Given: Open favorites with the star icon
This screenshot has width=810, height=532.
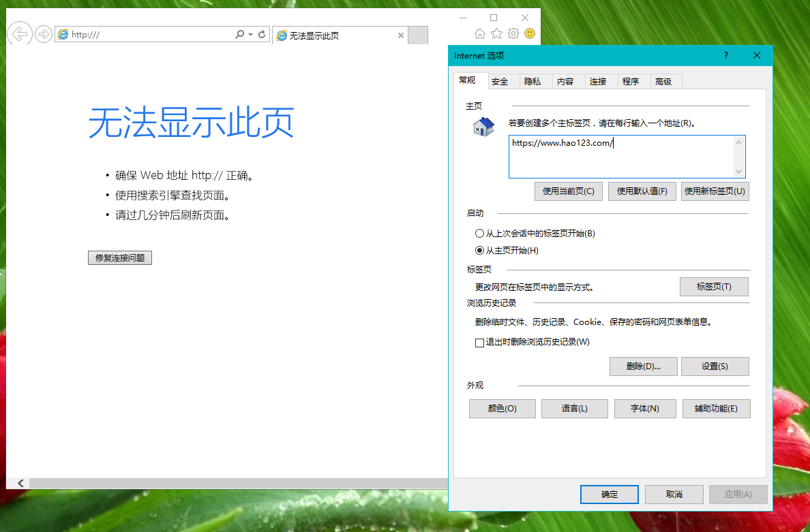Looking at the screenshot, I should [x=496, y=33].
